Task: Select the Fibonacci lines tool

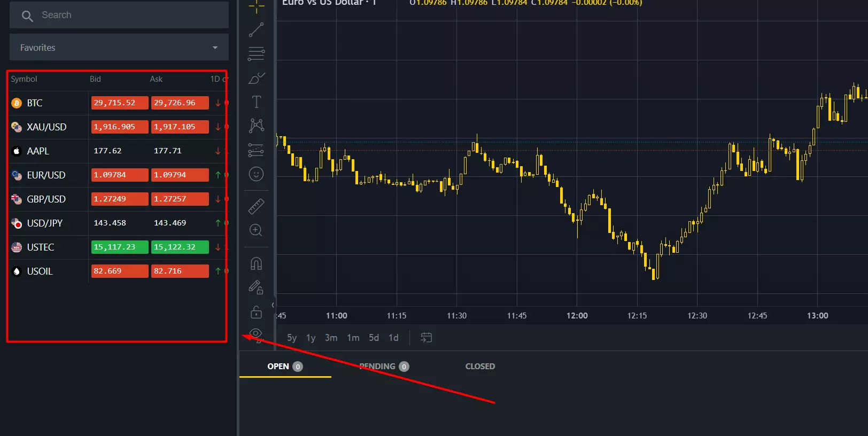Action: [x=256, y=53]
